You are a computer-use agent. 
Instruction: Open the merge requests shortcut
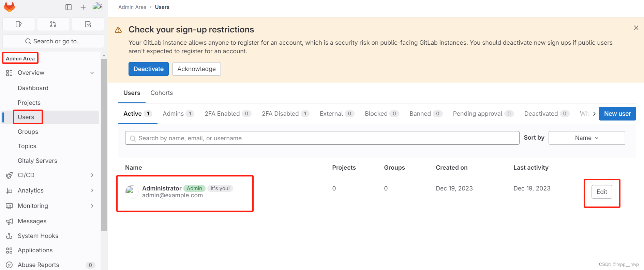(53, 24)
